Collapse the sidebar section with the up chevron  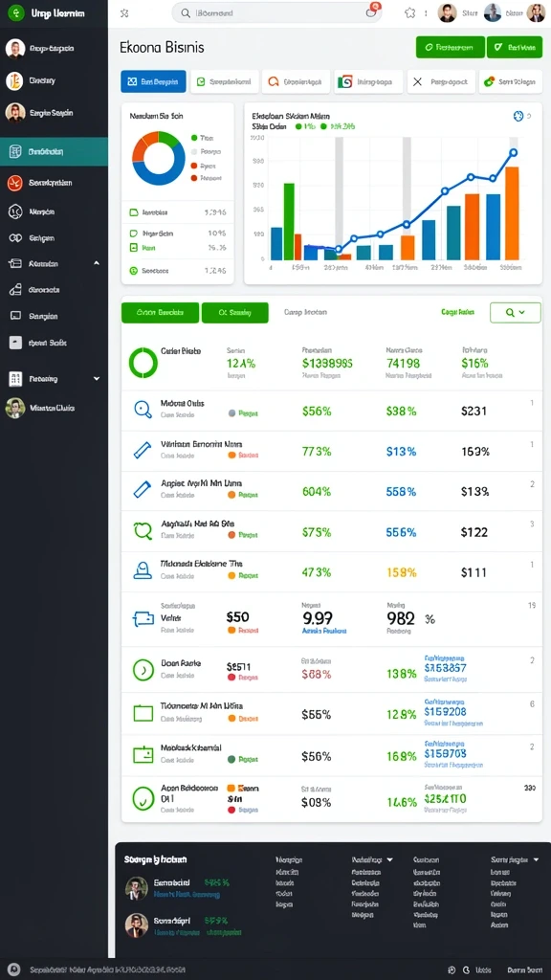97,264
